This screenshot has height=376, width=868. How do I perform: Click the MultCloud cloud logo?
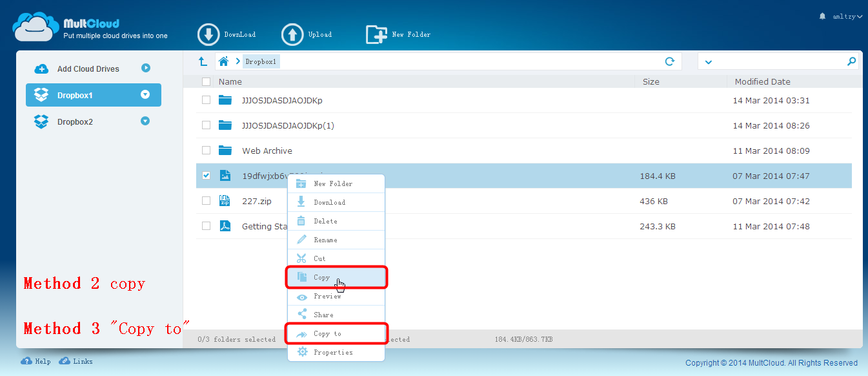[35, 27]
